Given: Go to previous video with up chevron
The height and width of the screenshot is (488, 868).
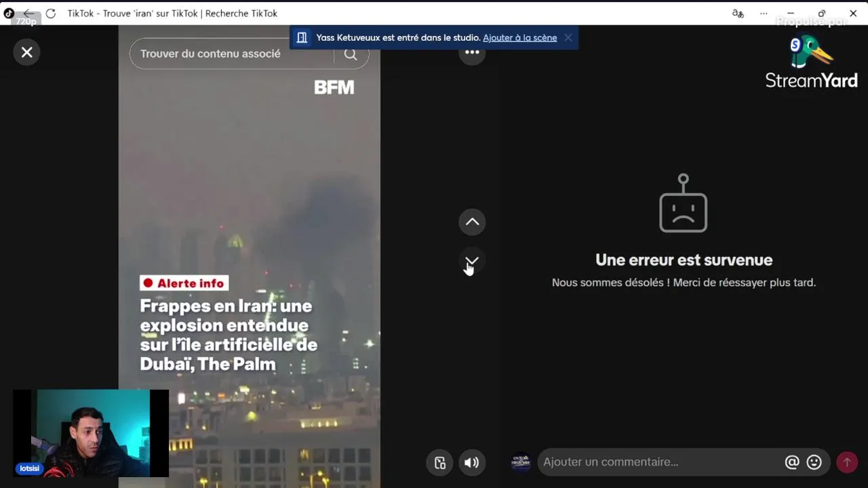Looking at the screenshot, I should tap(472, 222).
